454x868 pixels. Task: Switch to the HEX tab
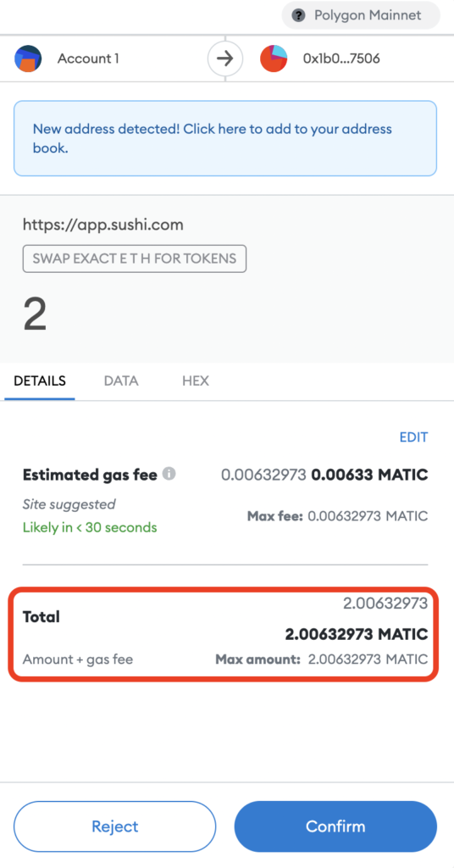coord(195,381)
